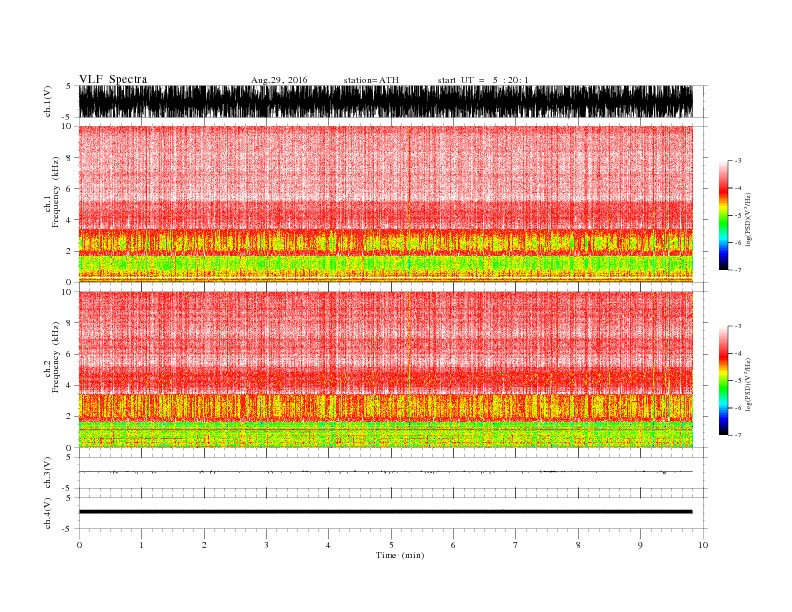Click the time axis tick label '7'

516,545
